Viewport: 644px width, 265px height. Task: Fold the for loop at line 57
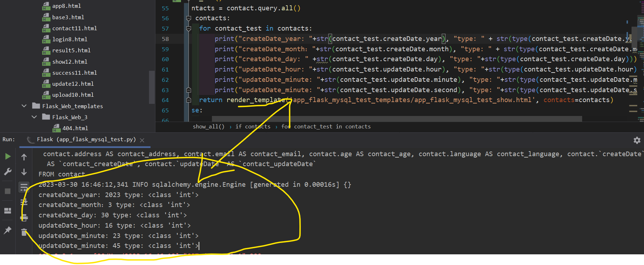[189, 28]
